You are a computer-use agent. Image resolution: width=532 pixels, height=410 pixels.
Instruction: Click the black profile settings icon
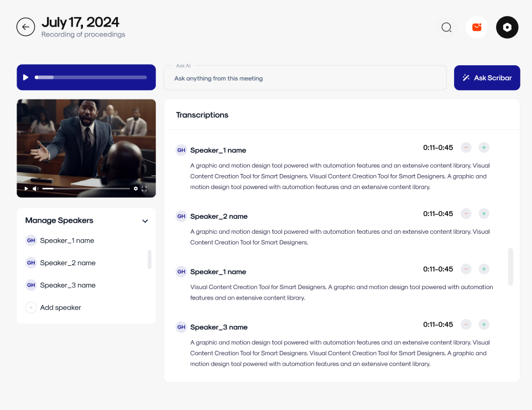pyautogui.click(x=507, y=27)
